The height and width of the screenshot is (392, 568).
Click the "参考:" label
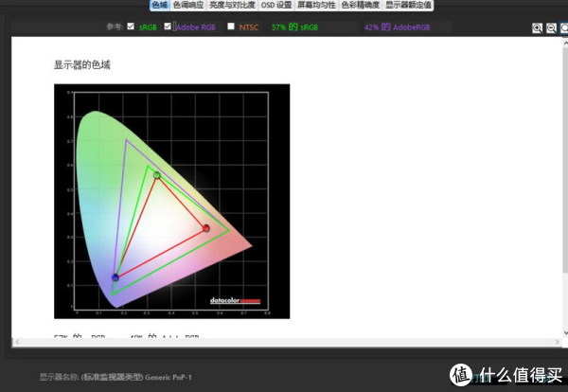coord(115,27)
